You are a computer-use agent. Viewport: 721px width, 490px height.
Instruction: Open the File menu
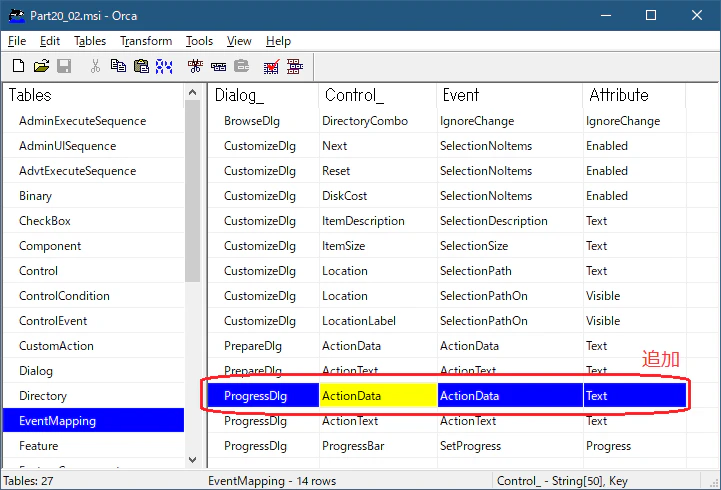[x=17, y=41]
